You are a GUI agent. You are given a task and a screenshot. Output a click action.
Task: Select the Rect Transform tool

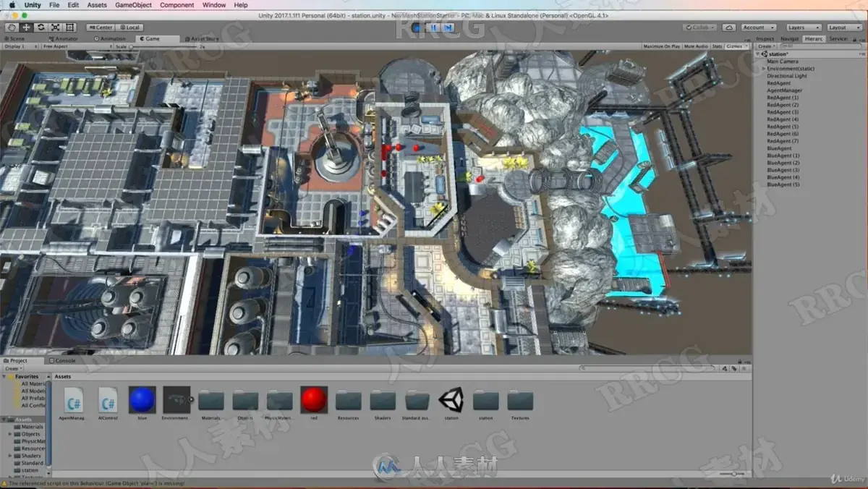[69, 27]
